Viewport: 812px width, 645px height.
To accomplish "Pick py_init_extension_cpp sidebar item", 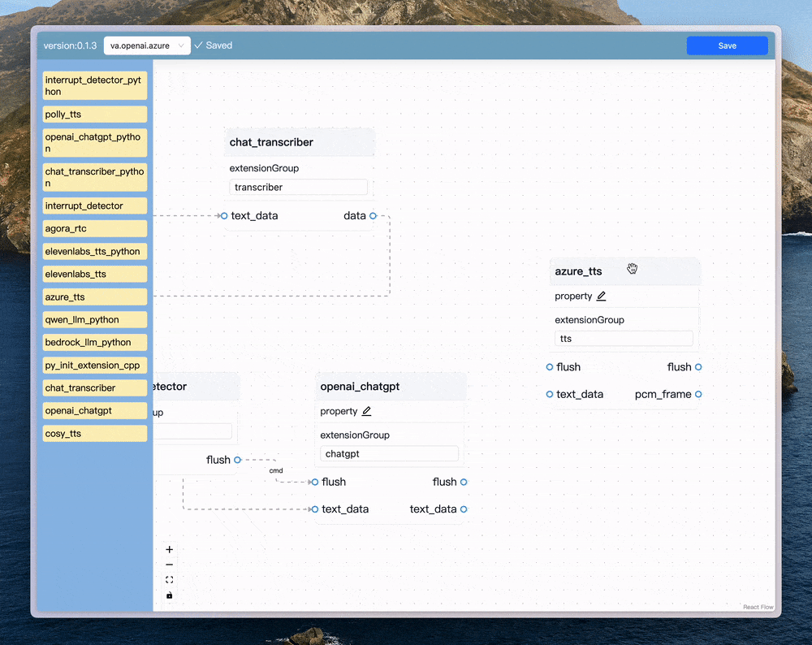I will click(95, 366).
